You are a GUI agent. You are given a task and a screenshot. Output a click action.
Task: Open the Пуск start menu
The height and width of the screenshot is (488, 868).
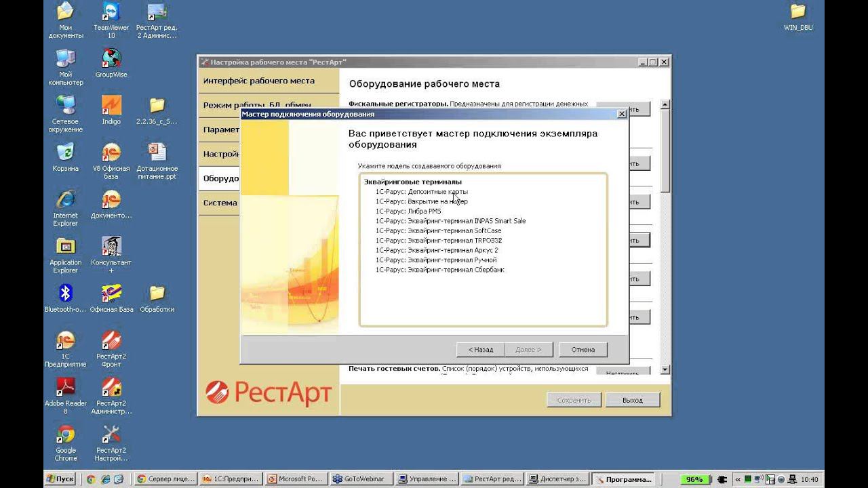point(60,479)
